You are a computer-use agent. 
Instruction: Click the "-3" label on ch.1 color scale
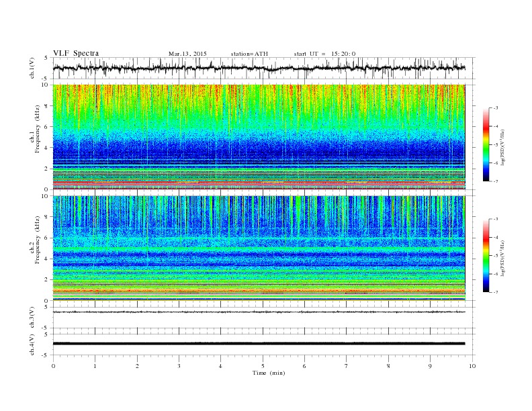(x=496, y=108)
